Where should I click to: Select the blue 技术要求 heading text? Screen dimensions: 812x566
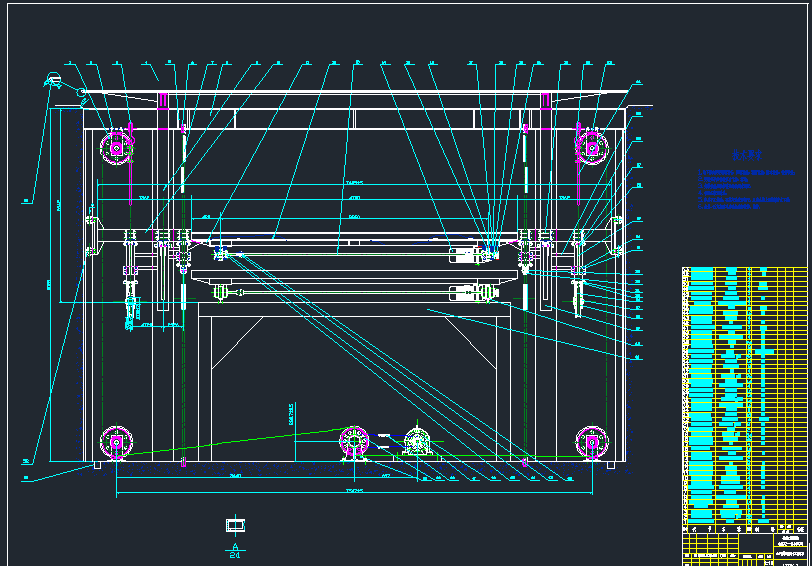point(747,155)
